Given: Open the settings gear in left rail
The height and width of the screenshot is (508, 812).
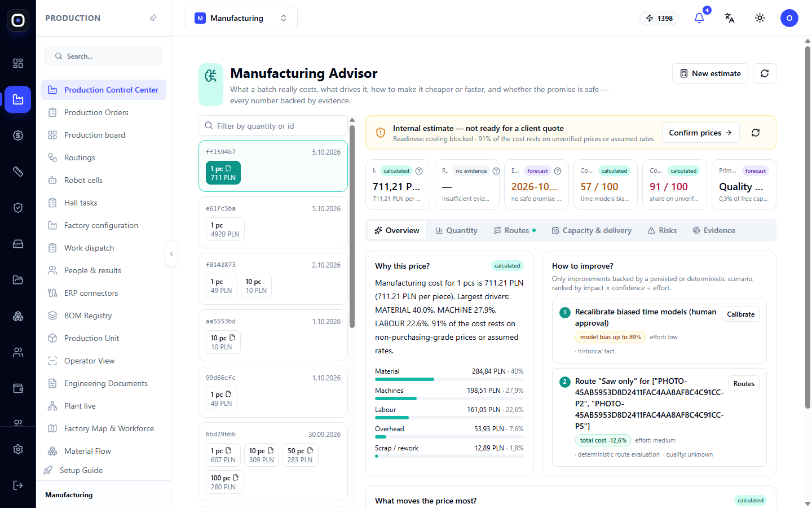Looking at the screenshot, I should pos(18,449).
